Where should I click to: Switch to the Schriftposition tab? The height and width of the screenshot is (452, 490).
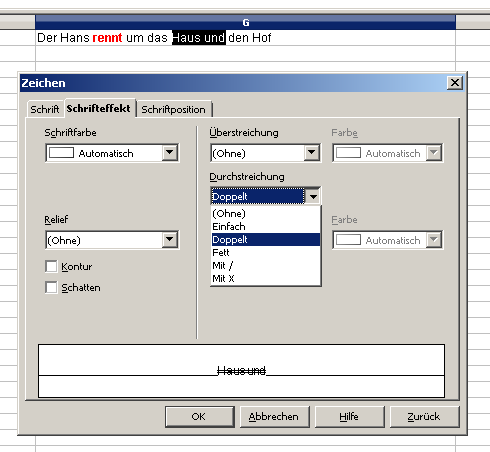tap(173, 109)
